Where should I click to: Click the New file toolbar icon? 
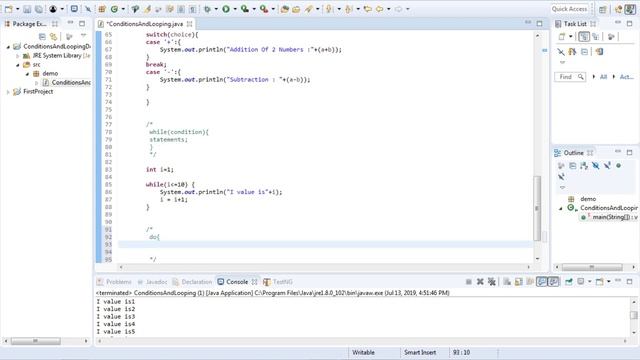pos(8,9)
